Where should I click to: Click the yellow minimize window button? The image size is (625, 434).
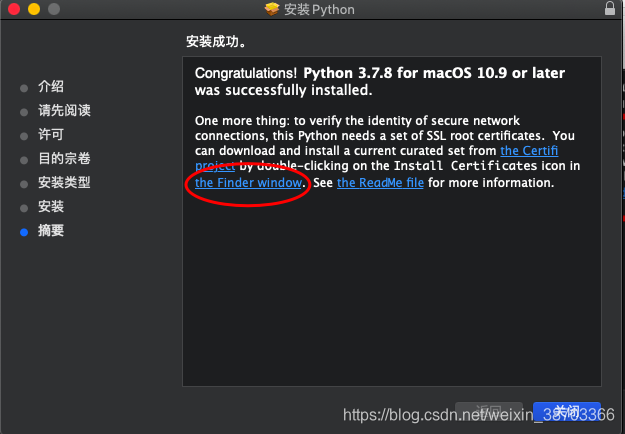coord(34,9)
